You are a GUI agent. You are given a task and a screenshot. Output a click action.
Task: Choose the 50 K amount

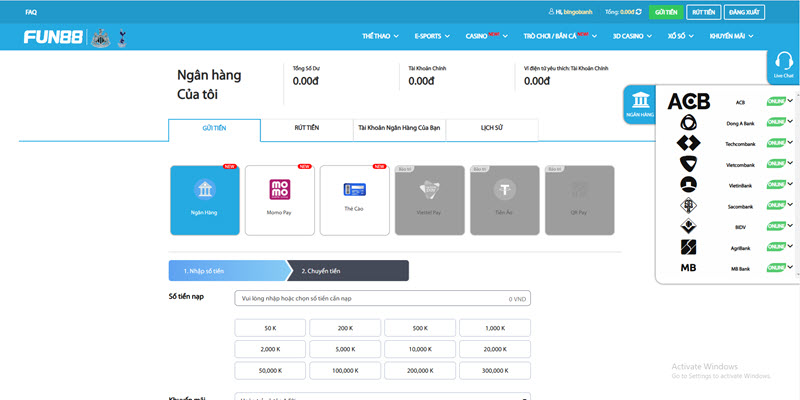[x=270, y=328]
